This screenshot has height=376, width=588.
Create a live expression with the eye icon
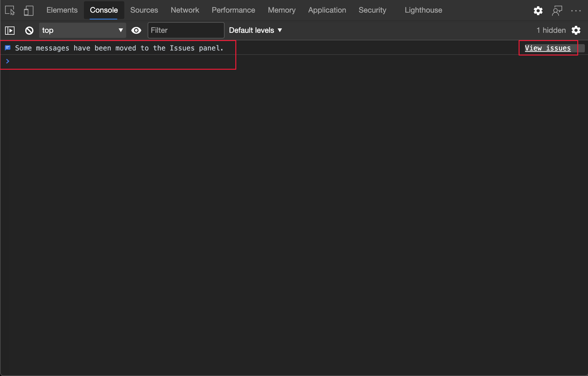click(x=136, y=30)
